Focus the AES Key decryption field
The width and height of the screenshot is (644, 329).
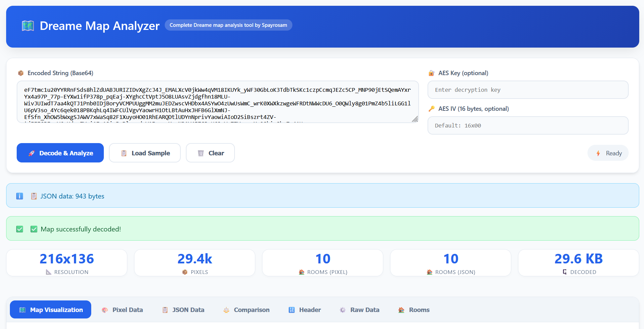(x=528, y=90)
